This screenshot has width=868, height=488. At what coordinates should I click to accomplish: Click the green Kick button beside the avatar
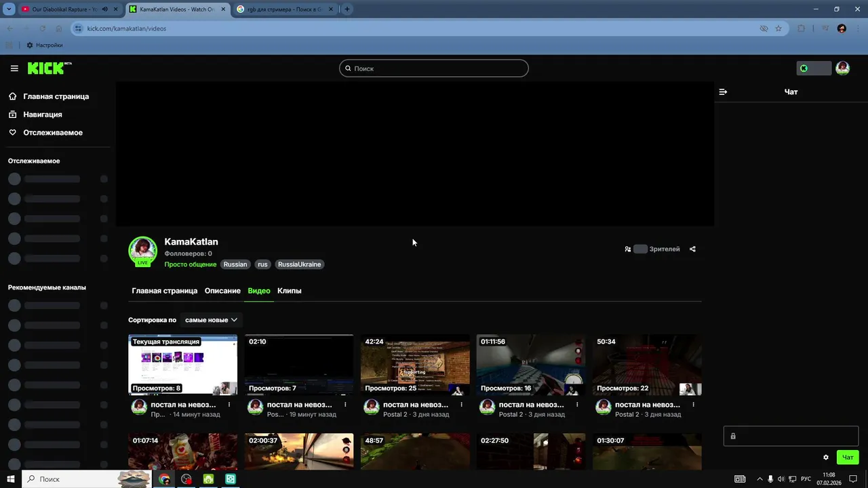point(814,68)
